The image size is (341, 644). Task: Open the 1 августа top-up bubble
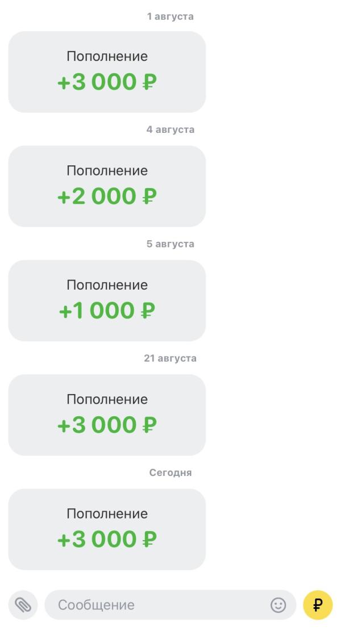[x=107, y=72]
